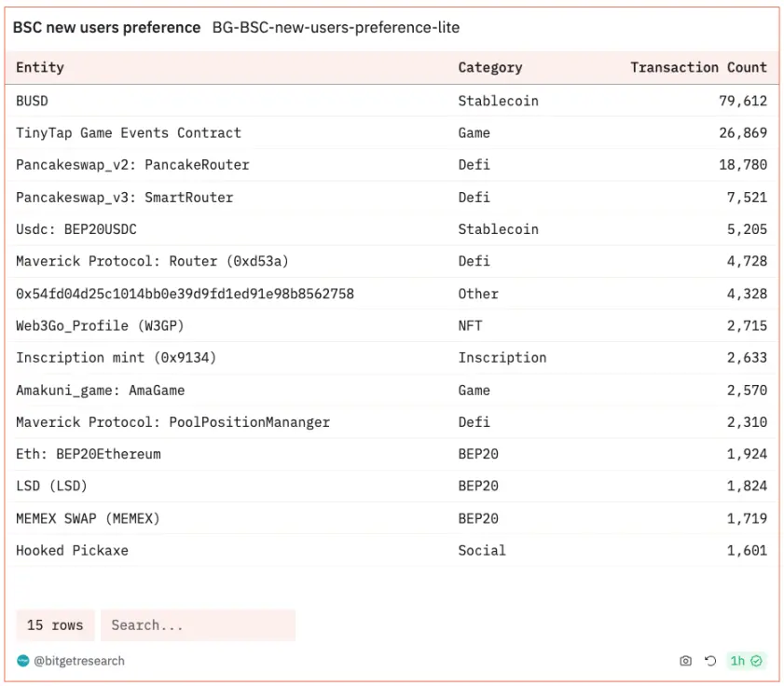
Task: Sort by the Category column header
Action: pyautogui.click(x=489, y=67)
